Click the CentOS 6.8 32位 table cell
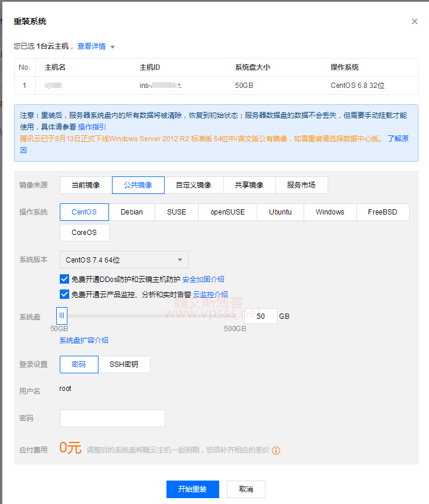The width and height of the screenshot is (429, 504). click(x=357, y=86)
